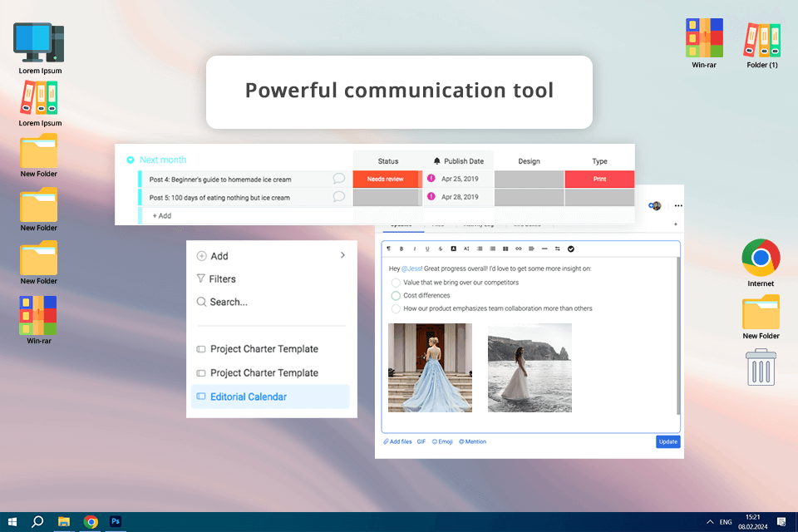Click 'Post 4: Beginner's guide to homemade ice cream'
Viewport: 798px width, 532px height.
coord(219,180)
